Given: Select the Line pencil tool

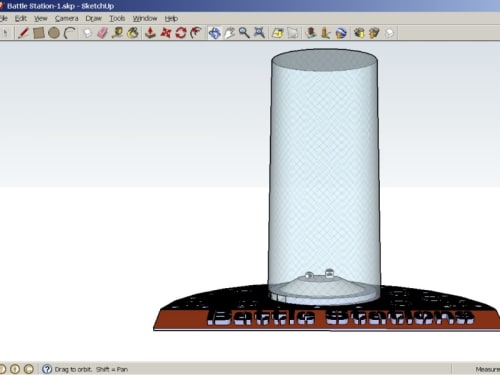Looking at the screenshot, I should tap(23, 33).
